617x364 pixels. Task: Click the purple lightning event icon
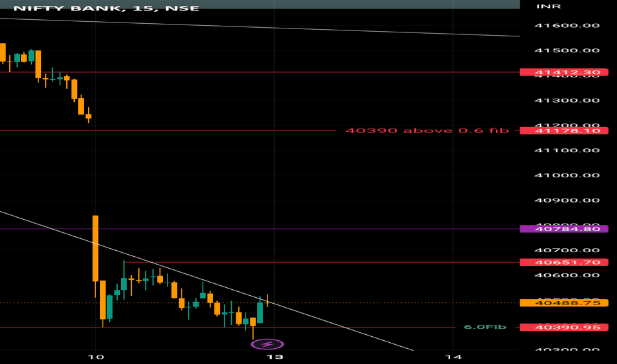point(267,344)
